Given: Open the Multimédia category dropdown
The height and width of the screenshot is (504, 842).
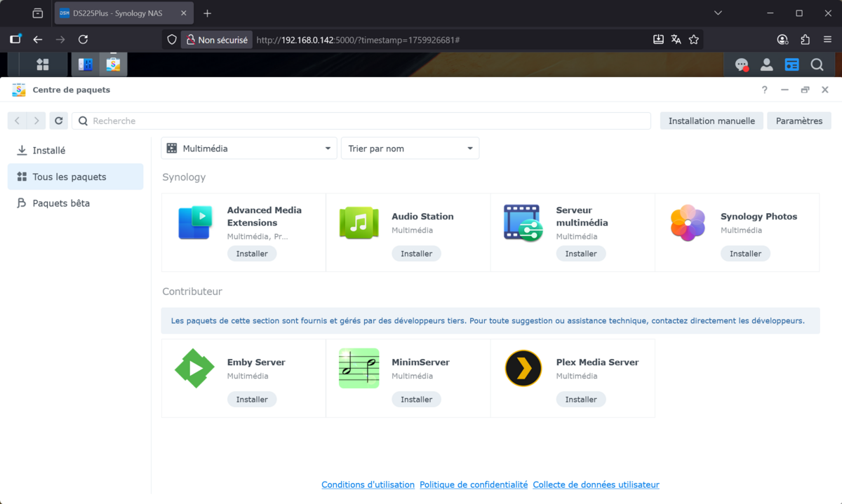Looking at the screenshot, I should (248, 148).
